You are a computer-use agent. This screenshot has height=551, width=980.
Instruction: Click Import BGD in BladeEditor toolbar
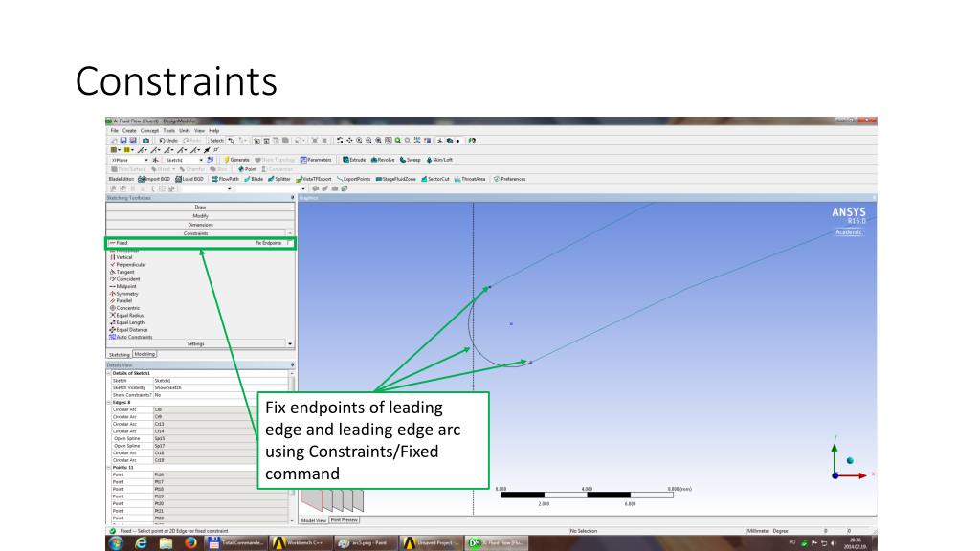154,179
